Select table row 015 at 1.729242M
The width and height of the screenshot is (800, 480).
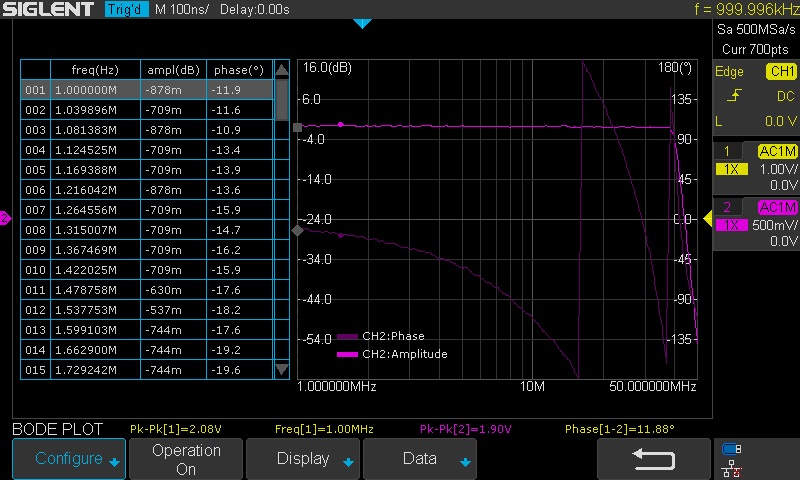[x=146, y=370]
